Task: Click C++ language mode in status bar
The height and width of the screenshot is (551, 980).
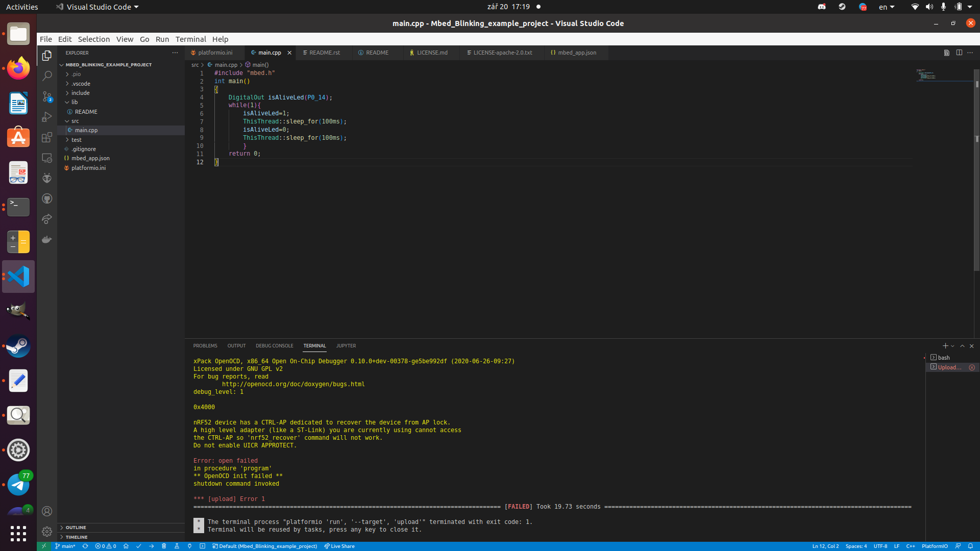Action: click(910, 546)
